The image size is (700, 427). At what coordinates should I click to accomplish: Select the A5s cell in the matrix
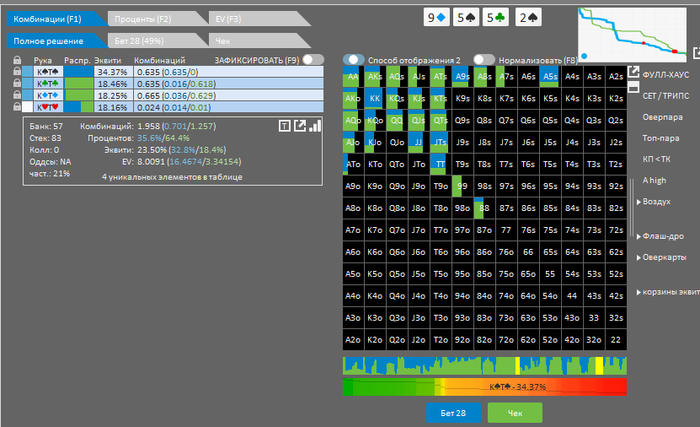[x=550, y=77]
